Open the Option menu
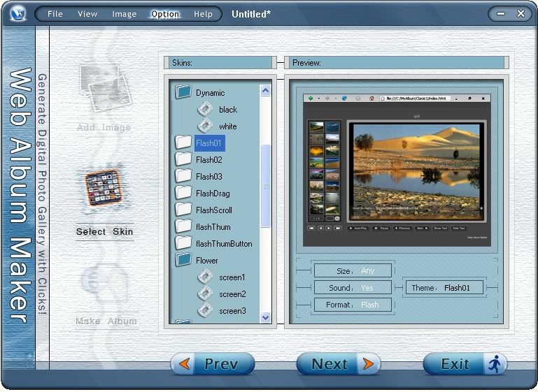Screen dimensions: 538x392 pos(165,14)
